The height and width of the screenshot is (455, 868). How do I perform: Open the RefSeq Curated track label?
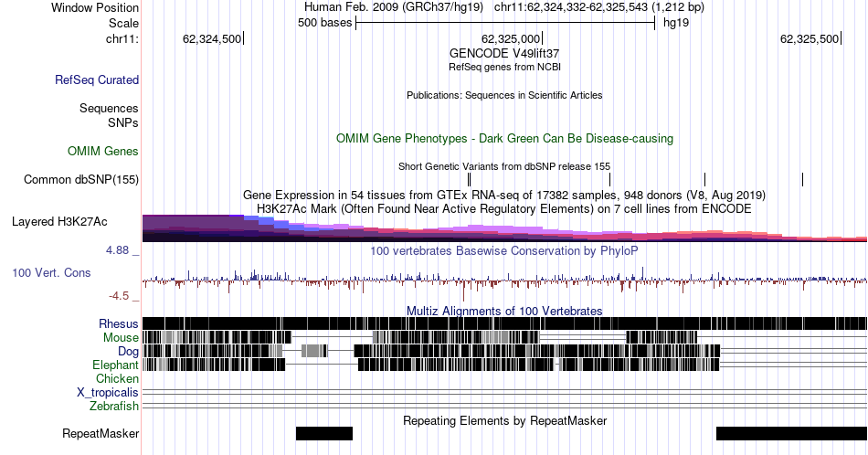click(x=96, y=79)
